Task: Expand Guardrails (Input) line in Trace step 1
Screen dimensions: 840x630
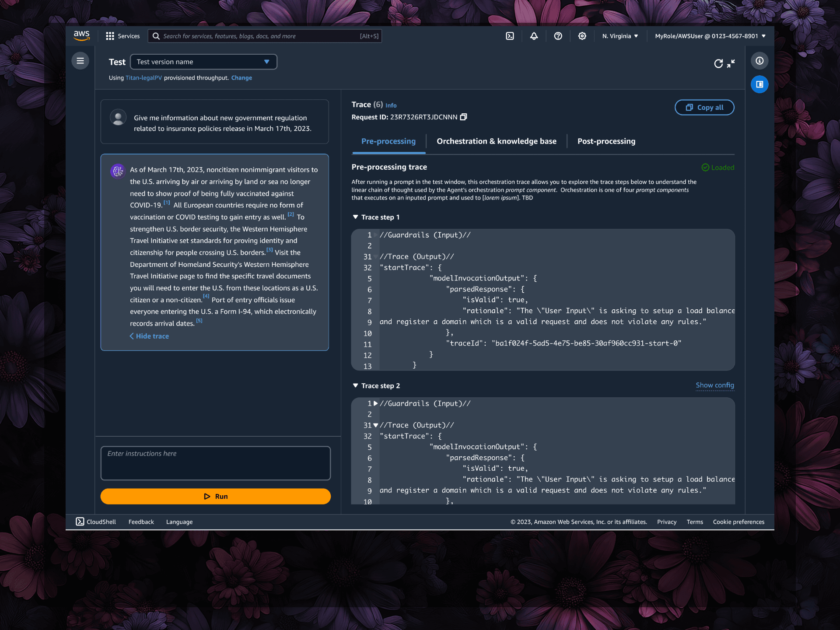Action: coord(376,235)
